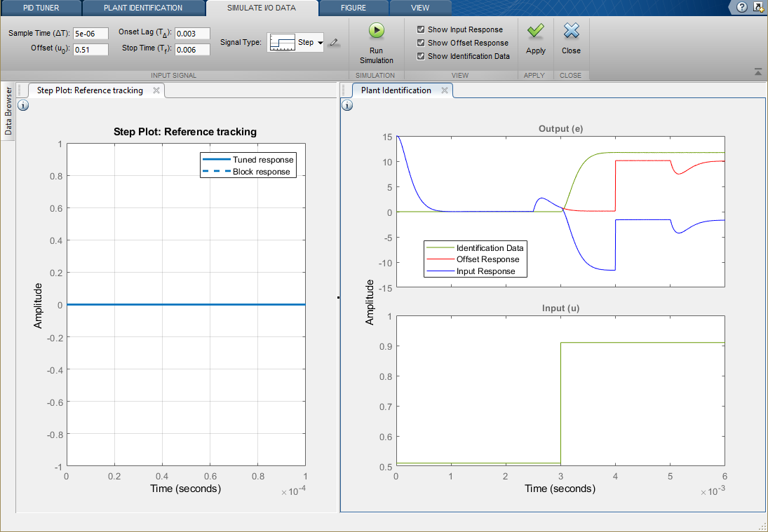The width and height of the screenshot is (768, 532).
Task: Open the Signal Type Step dropdown
Action: (320, 43)
